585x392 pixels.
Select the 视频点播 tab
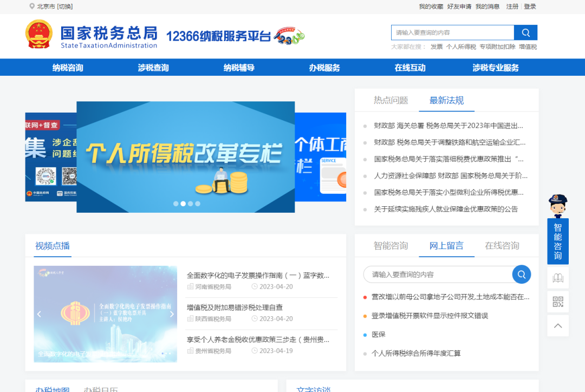52,246
